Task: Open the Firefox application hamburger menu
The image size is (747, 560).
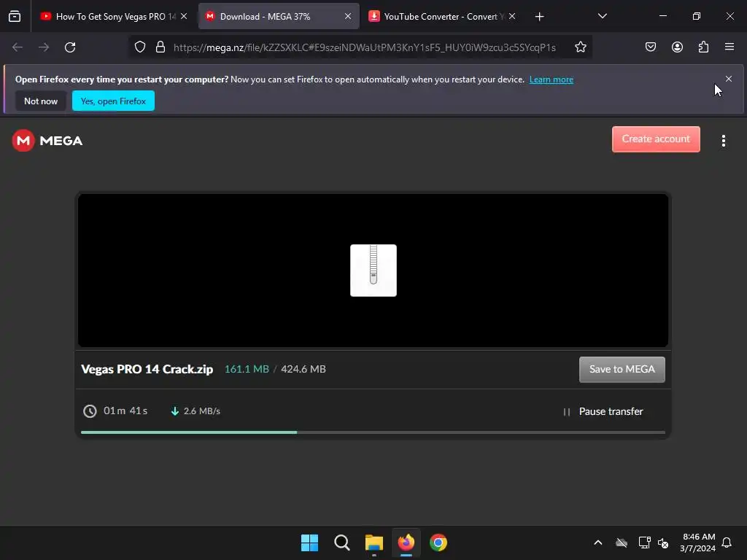Action: coord(729,47)
